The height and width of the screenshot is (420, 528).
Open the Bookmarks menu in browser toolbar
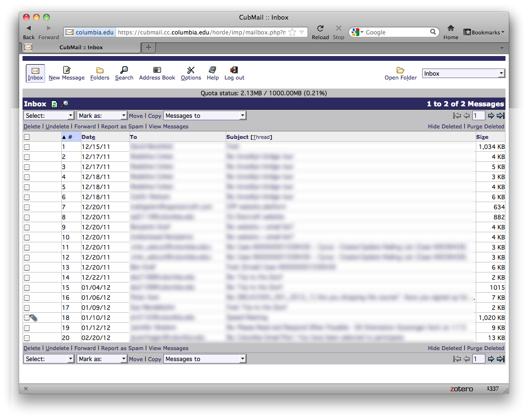(x=484, y=33)
